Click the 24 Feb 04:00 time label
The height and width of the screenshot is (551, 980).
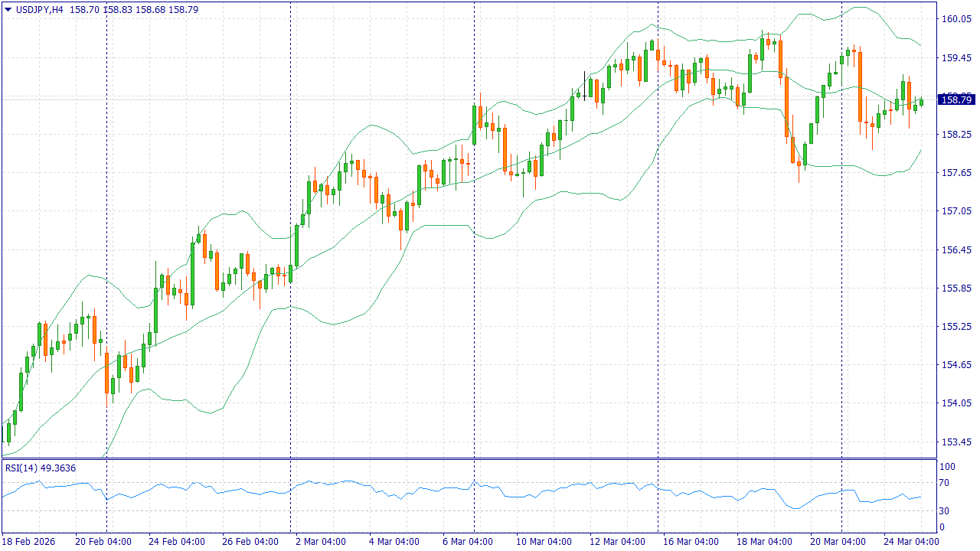pos(176,542)
